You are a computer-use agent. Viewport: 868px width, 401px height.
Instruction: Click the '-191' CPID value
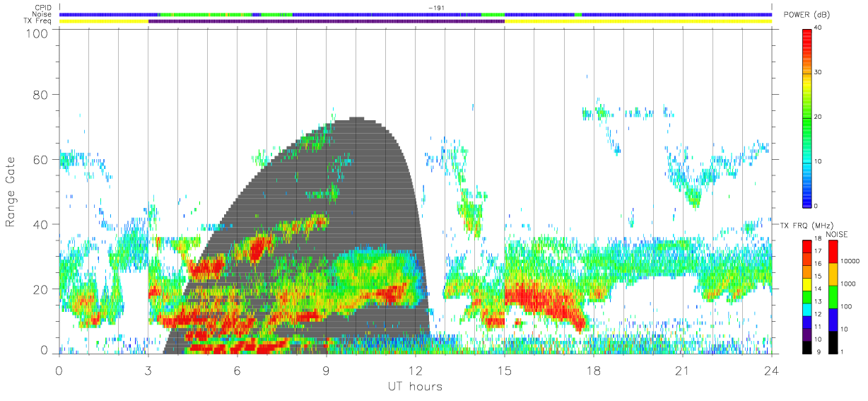[x=435, y=8]
